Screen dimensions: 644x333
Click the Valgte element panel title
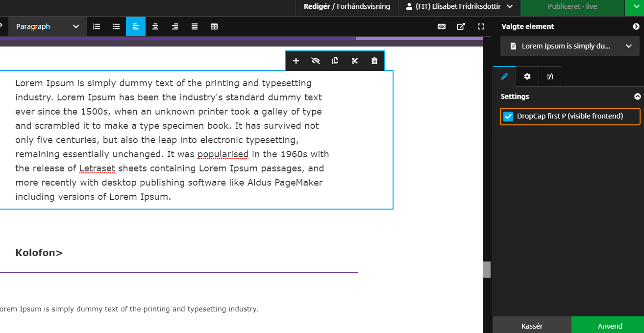528,26
